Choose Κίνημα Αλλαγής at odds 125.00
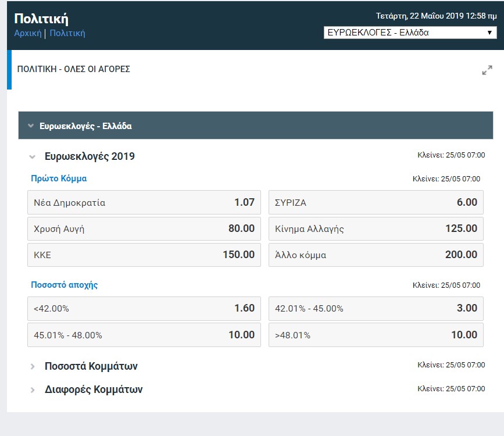The image size is (504, 436). click(376, 228)
